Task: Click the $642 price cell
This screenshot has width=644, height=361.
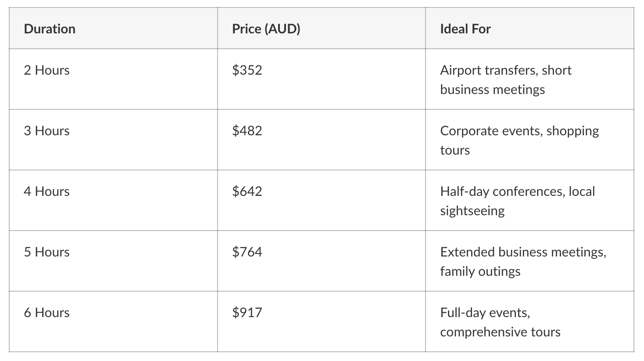Action: 321,200
